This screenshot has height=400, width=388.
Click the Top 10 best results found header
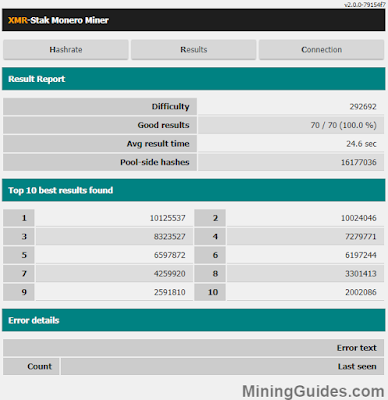[194, 190]
